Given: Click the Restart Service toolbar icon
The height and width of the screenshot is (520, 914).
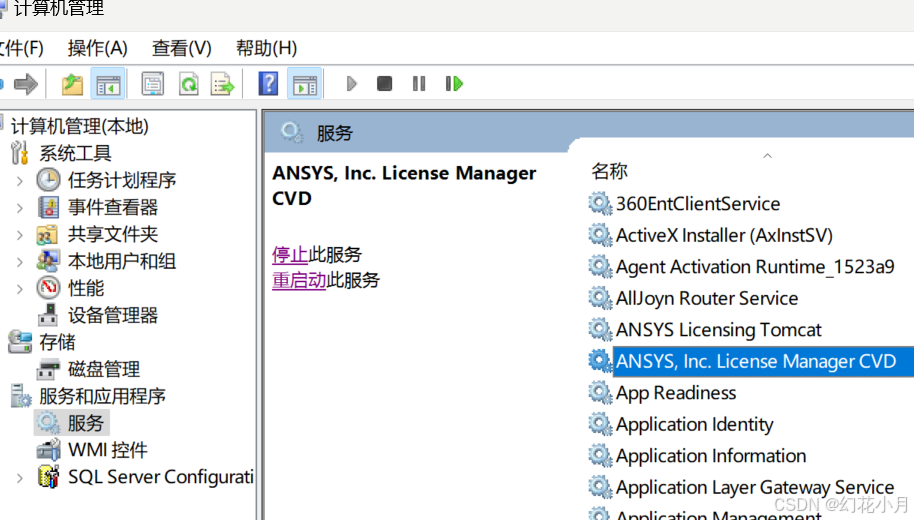Looking at the screenshot, I should (x=455, y=84).
